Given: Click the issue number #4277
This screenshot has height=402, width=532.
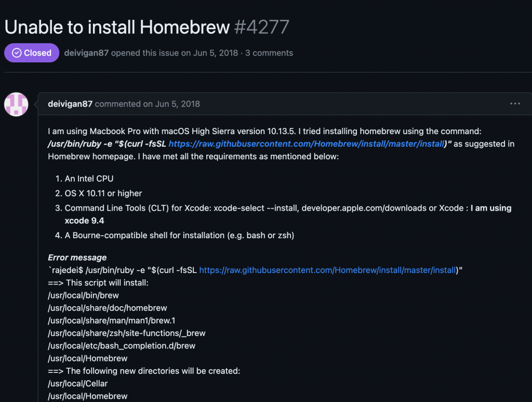Looking at the screenshot, I should (x=262, y=27).
